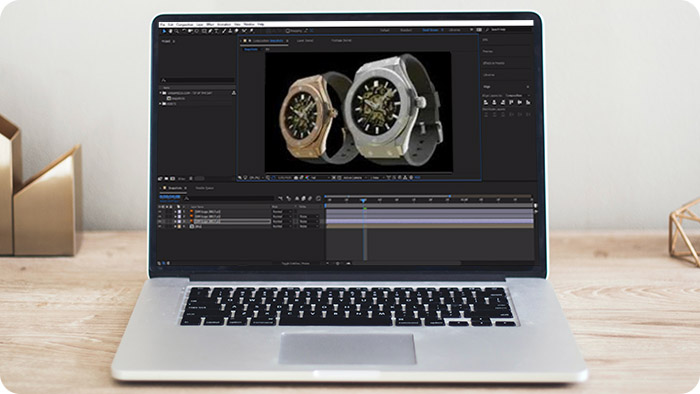Switch to the Layer (none) viewer tab
Image resolution: width=700 pixels, height=394 pixels.
coord(305,40)
